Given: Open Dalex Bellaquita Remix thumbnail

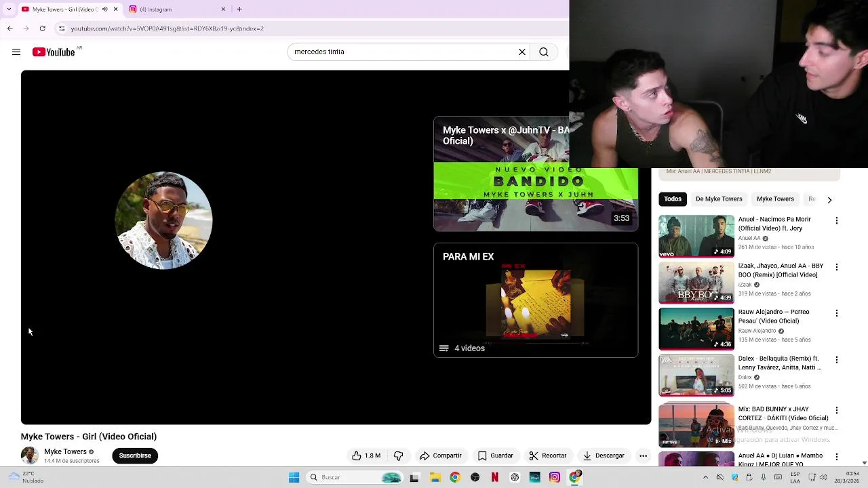Looking at the screenshot, I should pos(696,375).
